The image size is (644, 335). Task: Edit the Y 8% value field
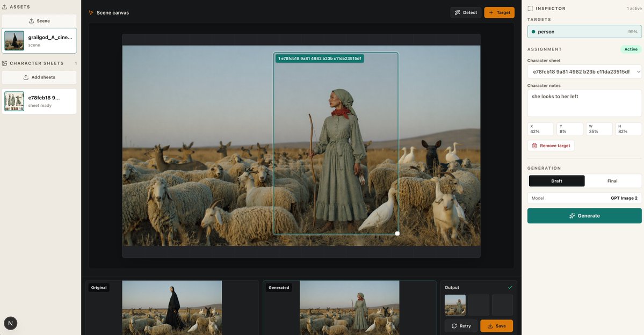point(569,129)
